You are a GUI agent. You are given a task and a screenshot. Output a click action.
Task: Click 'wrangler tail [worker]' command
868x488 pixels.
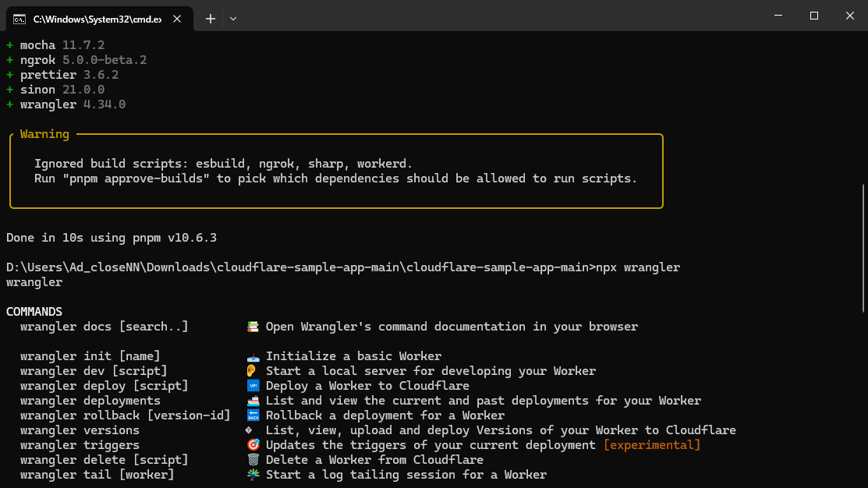coord(97,475)
